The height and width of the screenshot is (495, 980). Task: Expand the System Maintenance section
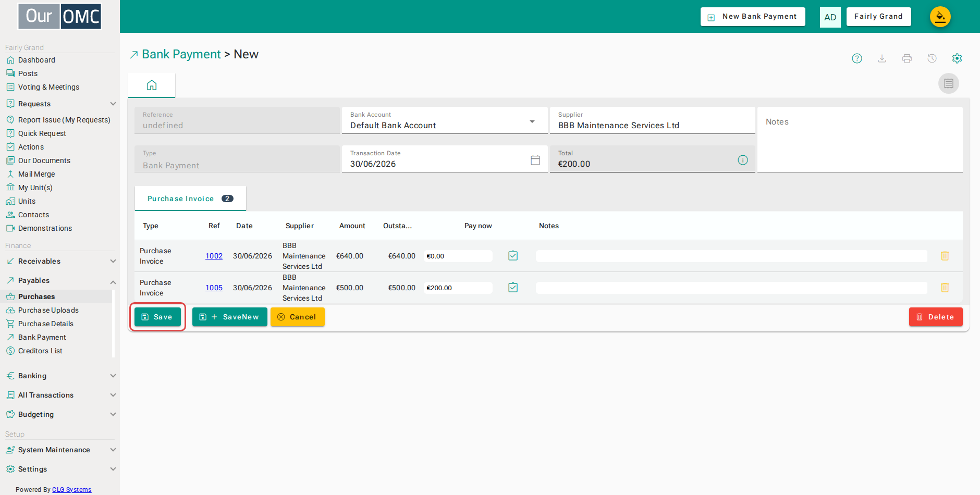tap(60, 450)
